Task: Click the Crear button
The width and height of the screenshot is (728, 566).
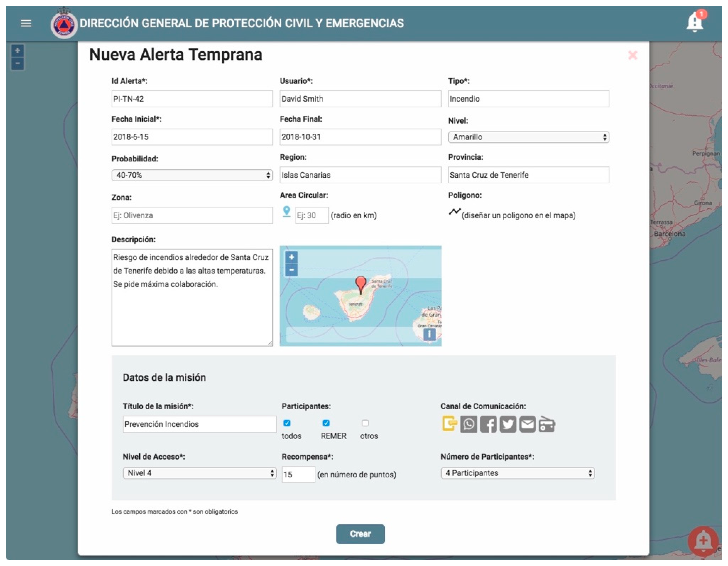Action: [360, 534]
